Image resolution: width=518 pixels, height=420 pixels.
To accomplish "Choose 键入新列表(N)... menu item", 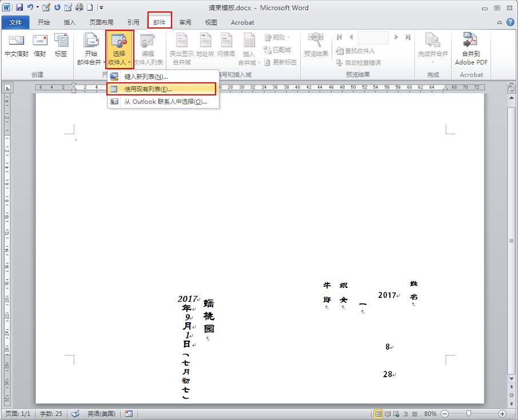I will pyautogui.click(x=163, y=77).
